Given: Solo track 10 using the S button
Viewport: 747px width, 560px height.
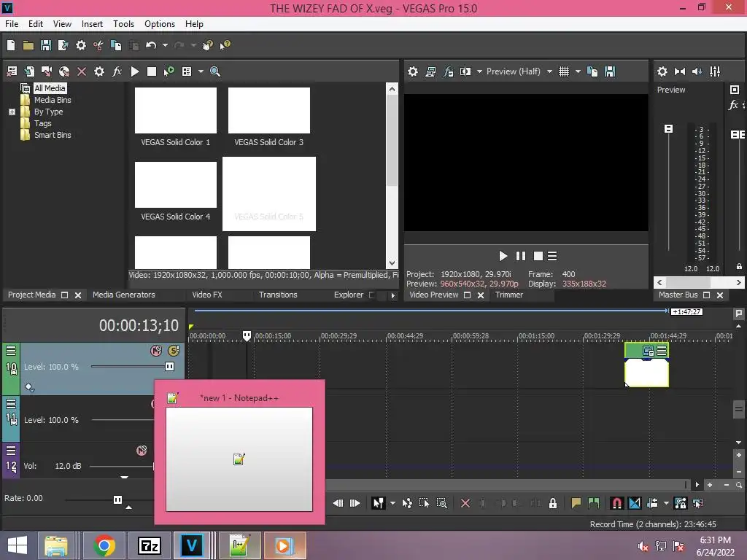Looking at the screenshot, I should 174,351.
